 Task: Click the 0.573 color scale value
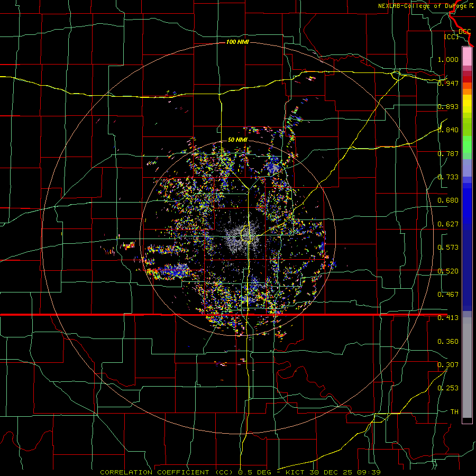tap(448, 248)
